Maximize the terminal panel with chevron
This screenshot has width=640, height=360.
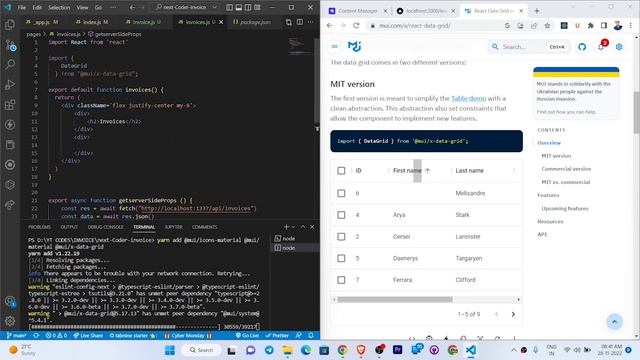[x=303, y=227]
